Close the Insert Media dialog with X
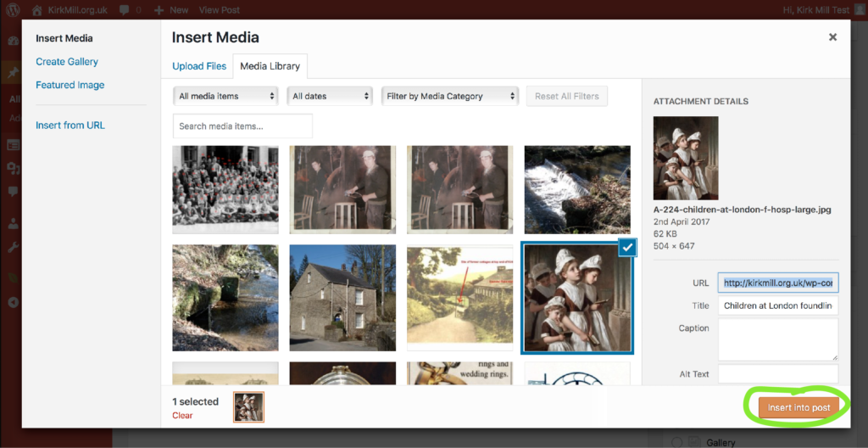Screen dimensions: 868x448 832,37
